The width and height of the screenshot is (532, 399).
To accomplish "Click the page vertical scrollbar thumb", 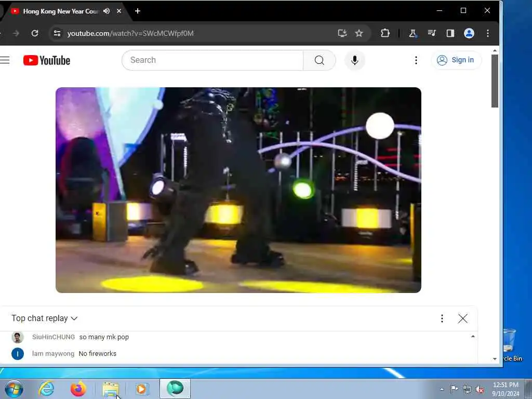I will [495, 81].
